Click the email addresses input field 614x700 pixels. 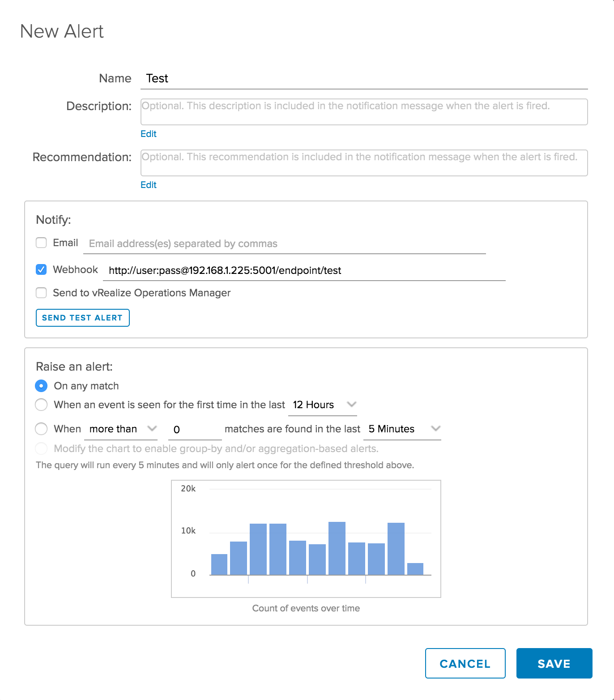pyautogui.click(x=284, y=244)
